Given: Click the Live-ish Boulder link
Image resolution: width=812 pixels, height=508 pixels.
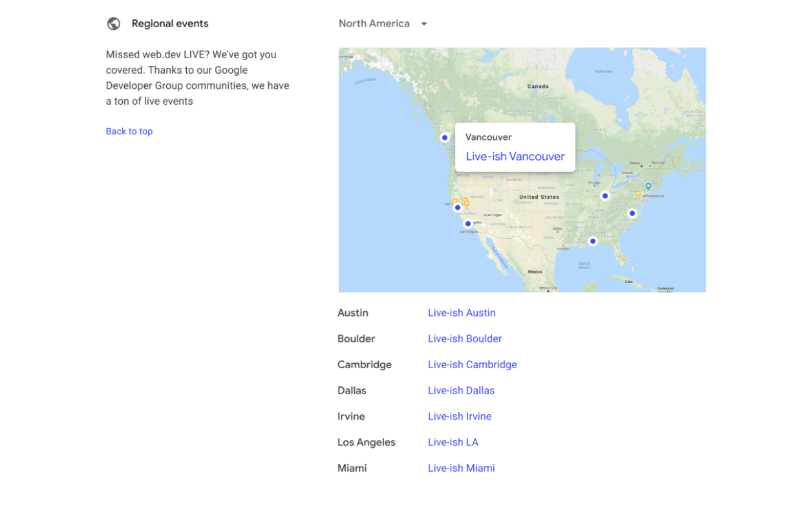Looking at the screenshot, I should (x=464, y=338).
